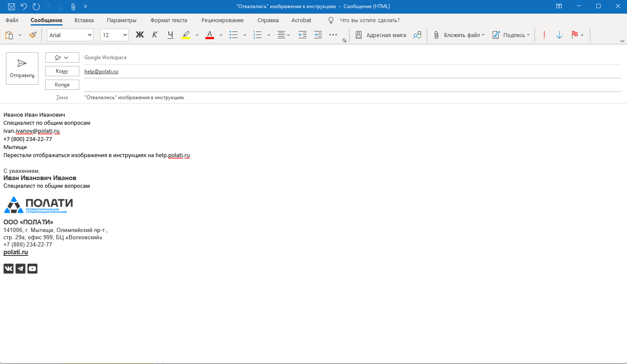Click into the Копия recipients field

tap(352, 85)
